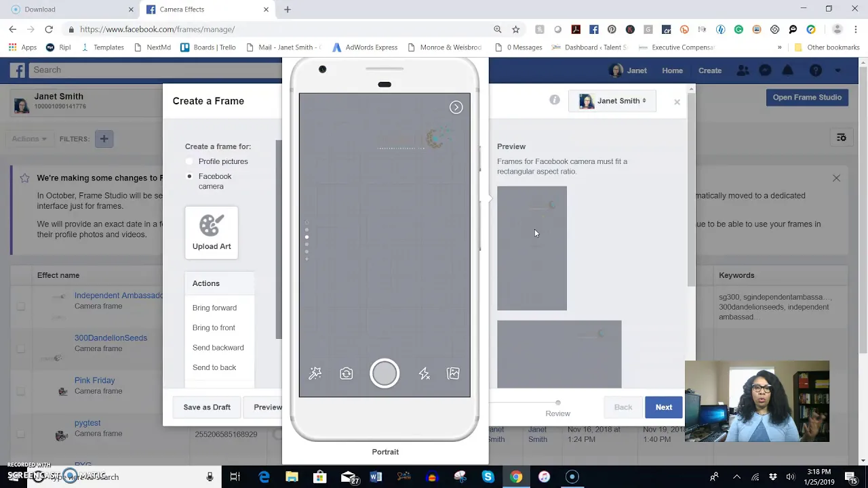Tick the checkbox for Independent Ambassador row
The width and height of the screenshot is (868, 488).
click(x=21, y=306)
